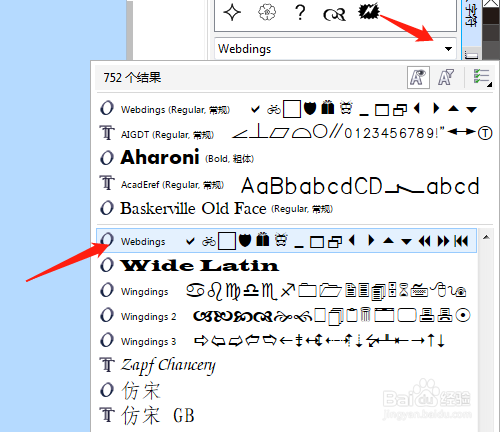
Task: Select the flower rosette glyph
Action: coord(267,13)
